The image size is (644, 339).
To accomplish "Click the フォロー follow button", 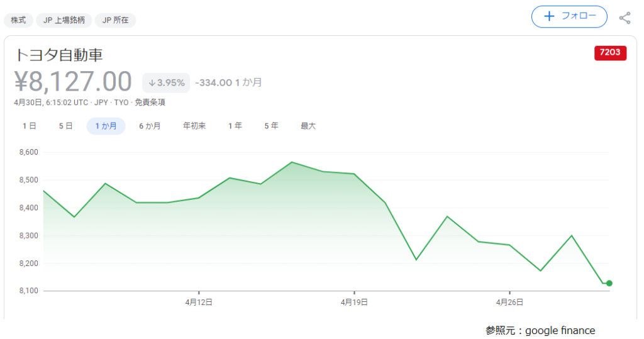I will [x=569, y=17].
